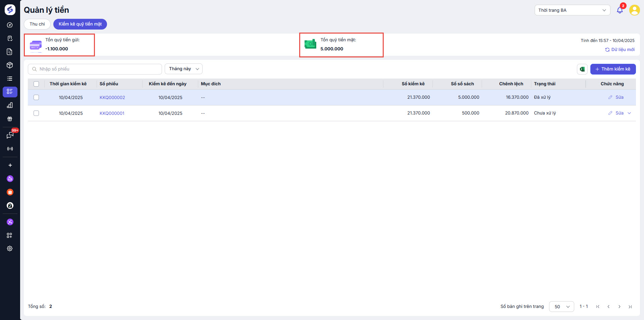
Task: Tick the checkbox for row KKQ000001
Action: (36, 113)
